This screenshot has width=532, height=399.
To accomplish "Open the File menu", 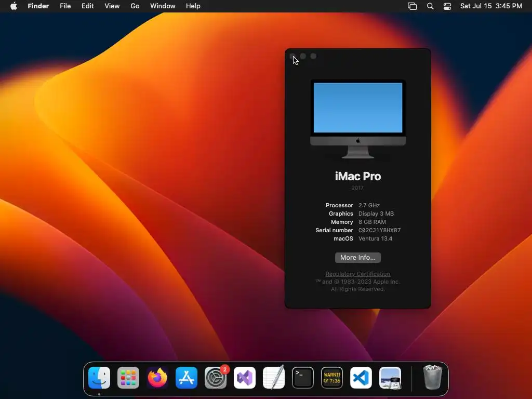I will 65,6.
